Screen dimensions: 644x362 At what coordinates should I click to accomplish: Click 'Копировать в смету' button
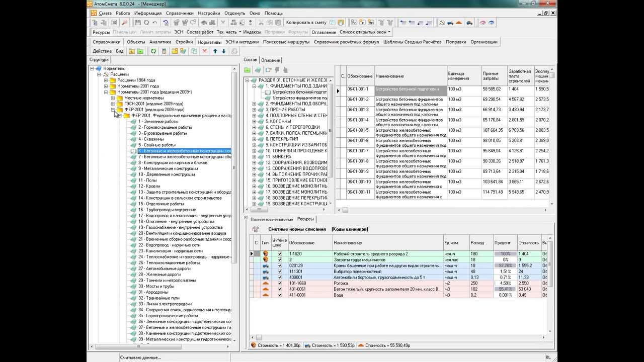[x=306, y=23]
